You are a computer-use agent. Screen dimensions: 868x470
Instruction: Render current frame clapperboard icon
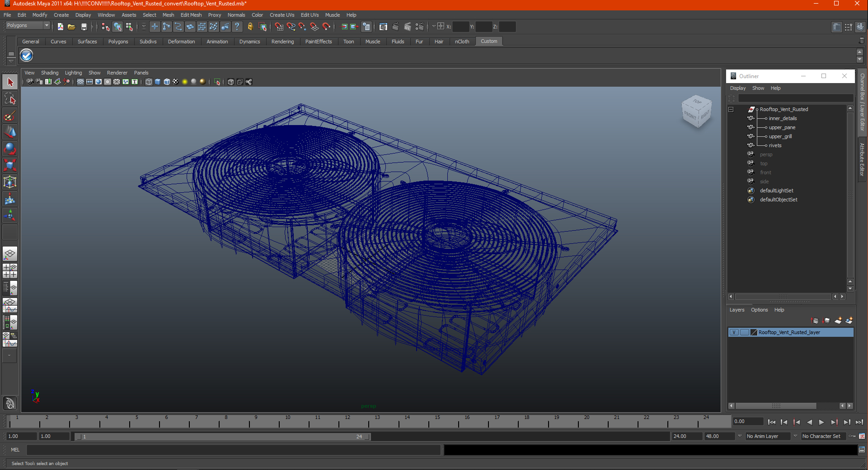coord(395,27)
